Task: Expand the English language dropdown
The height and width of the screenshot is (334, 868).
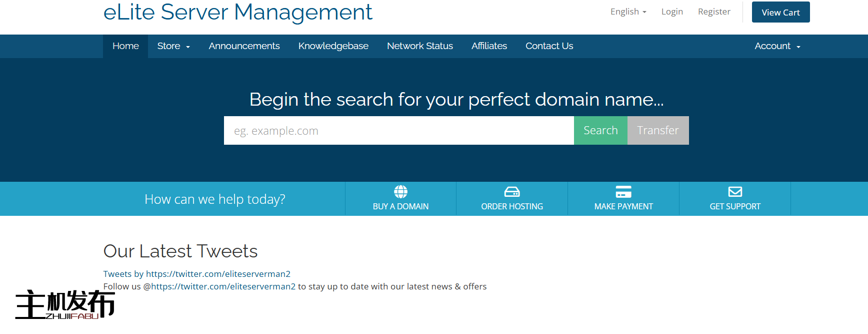Action: tap(628, 12)
